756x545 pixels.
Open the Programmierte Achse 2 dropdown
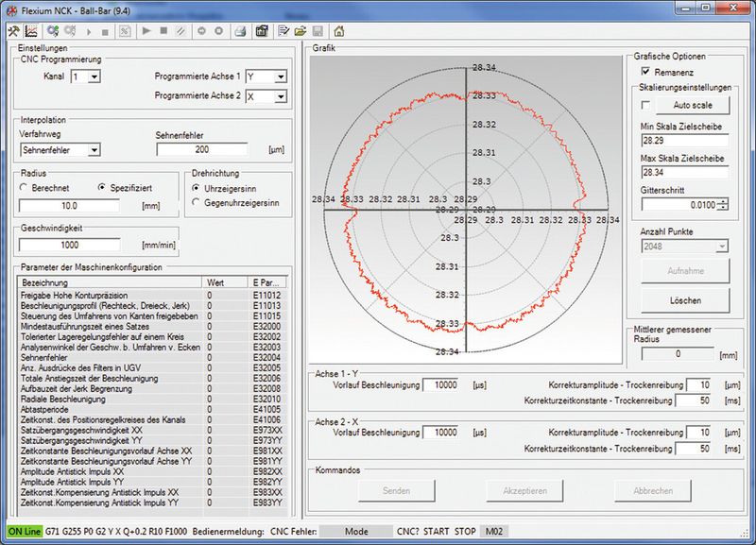[x=281, y=97]
